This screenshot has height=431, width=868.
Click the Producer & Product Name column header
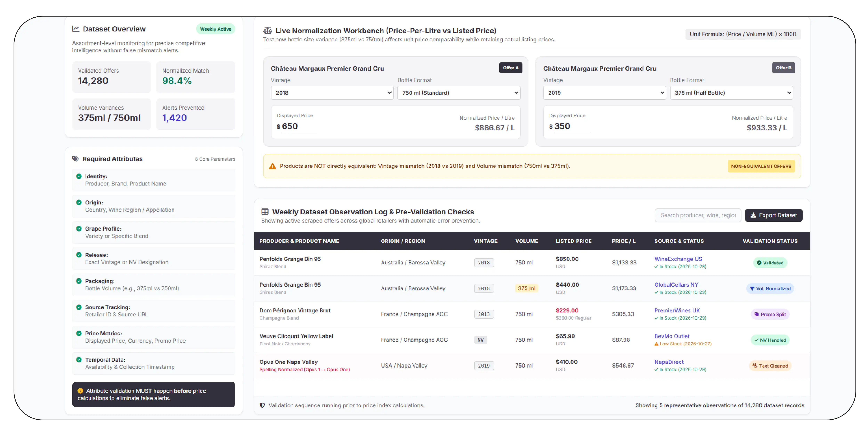(299, 241)
